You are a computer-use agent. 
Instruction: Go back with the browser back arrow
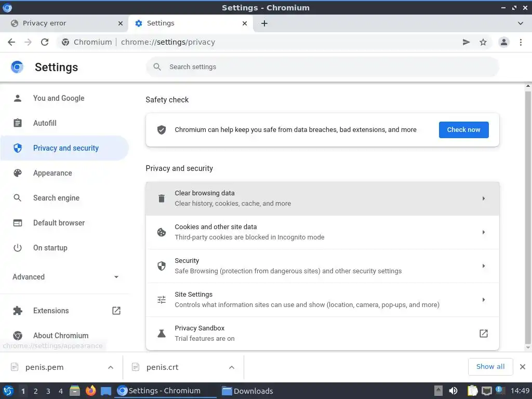(11, 42)
